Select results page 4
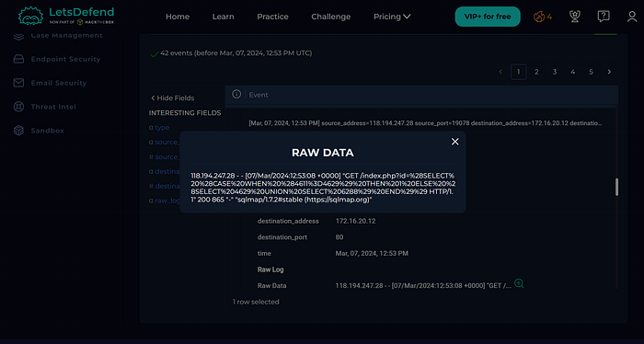Screen dimensions: 644x344 click(572, 72)
